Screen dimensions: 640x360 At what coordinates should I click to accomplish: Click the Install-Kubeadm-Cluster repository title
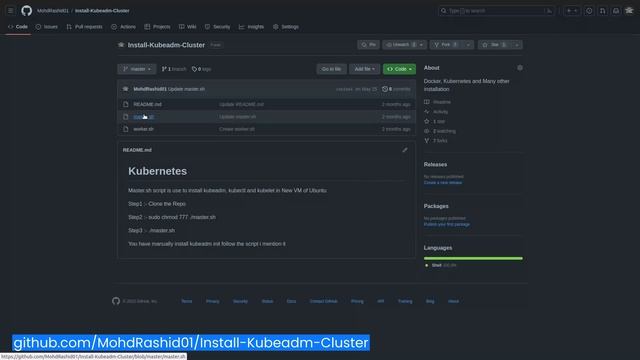tap(166, 45)
